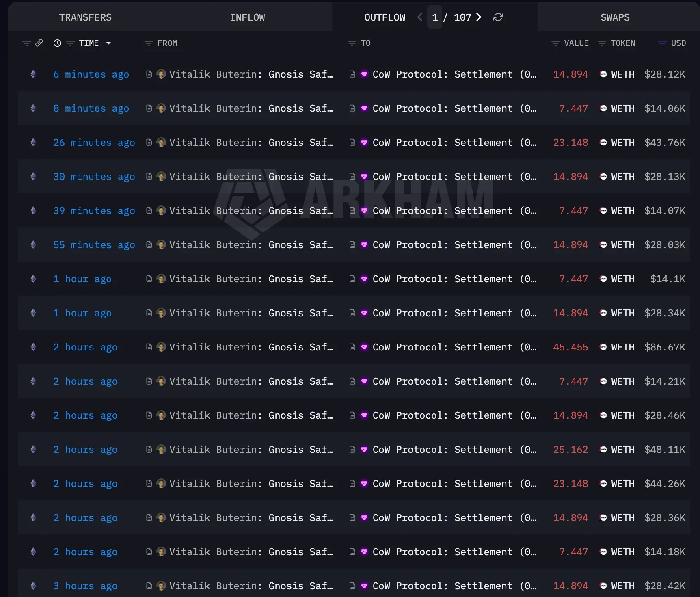Open Vitalik Buterin sender in $14.07K row
This screenshot has height=597, width=700.
251,211
